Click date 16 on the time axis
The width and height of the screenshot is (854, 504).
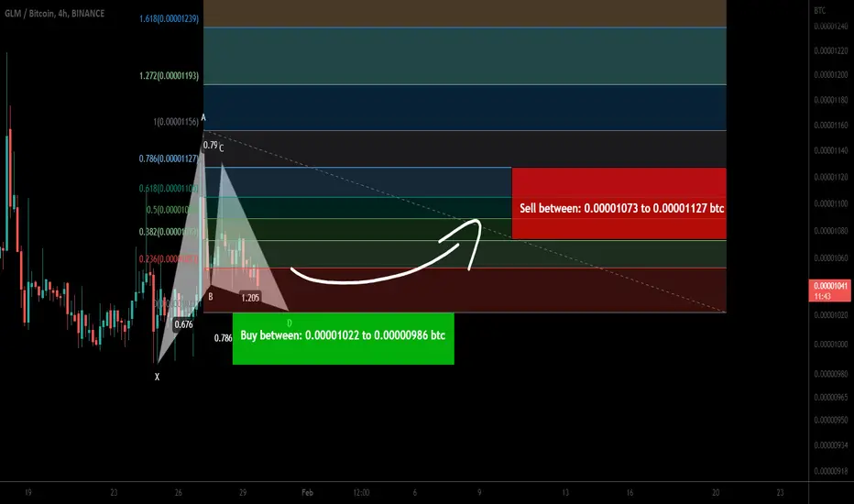point(630,492)
